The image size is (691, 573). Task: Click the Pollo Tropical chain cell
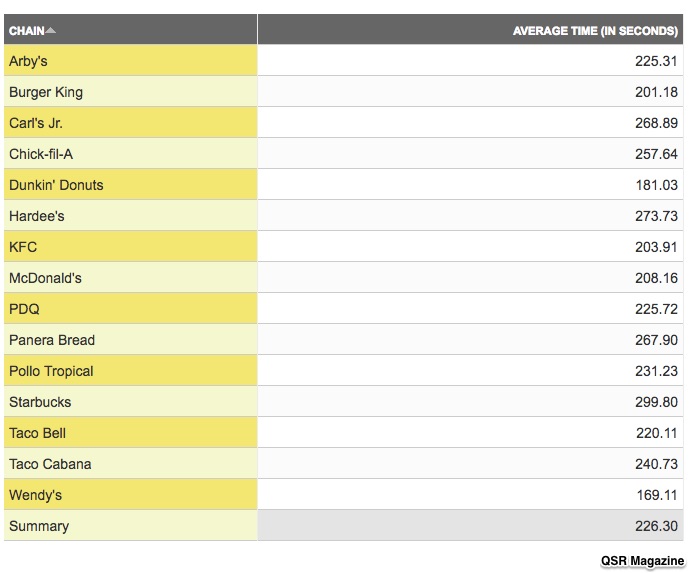tap(130, 371)
